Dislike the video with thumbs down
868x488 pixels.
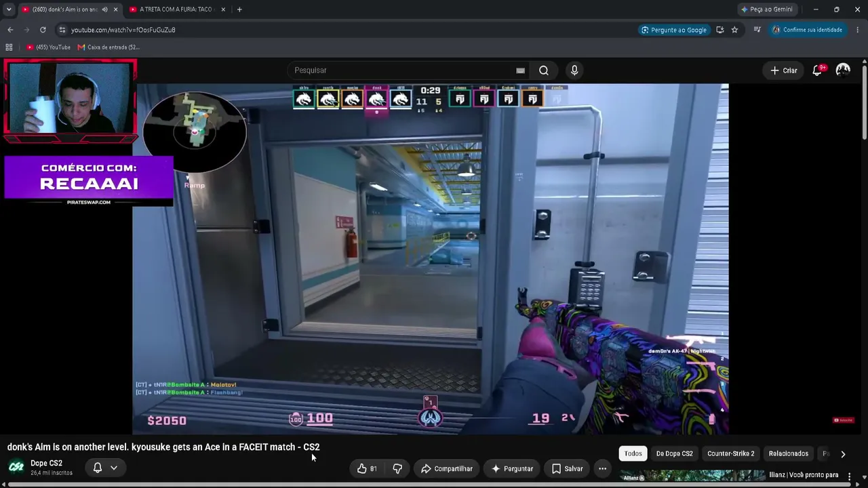(397, 468)
